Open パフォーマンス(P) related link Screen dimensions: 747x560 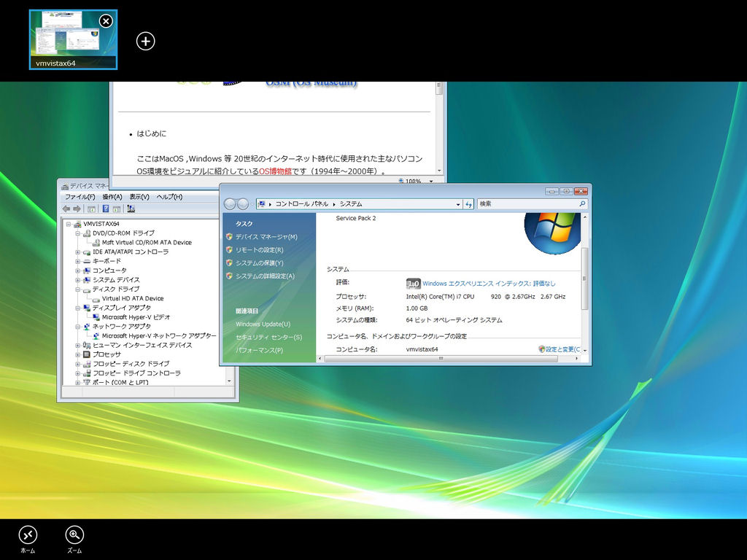[x=259, y=351]
